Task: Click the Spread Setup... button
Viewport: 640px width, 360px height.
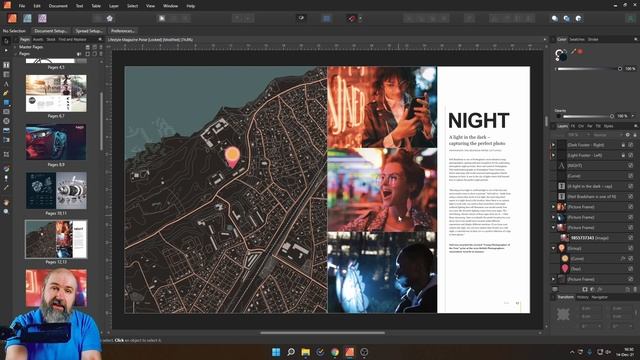Action: [x=89, y=31]
